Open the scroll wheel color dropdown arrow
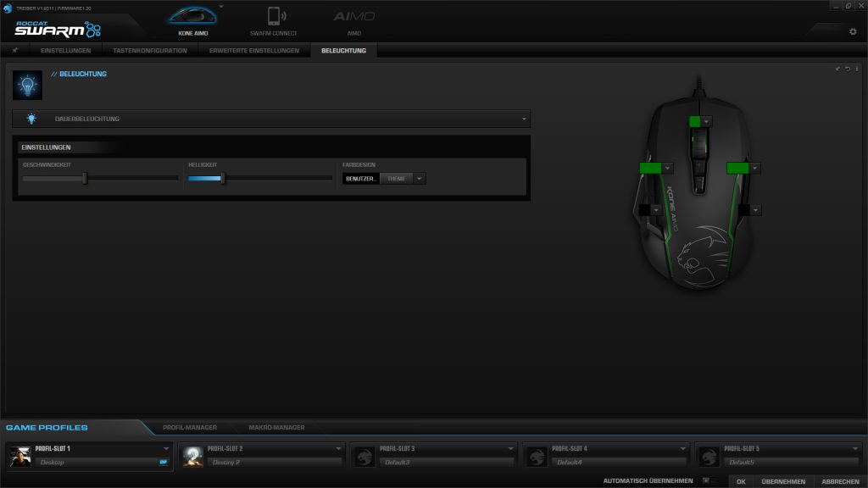 coord(706,122)
